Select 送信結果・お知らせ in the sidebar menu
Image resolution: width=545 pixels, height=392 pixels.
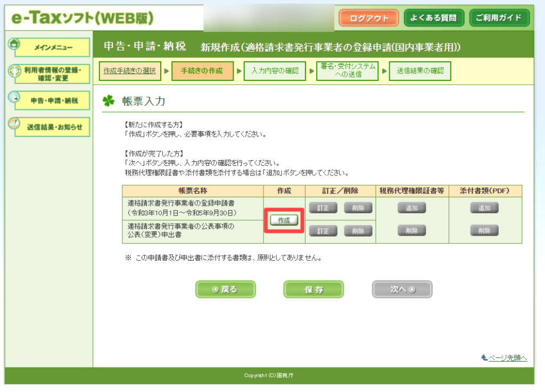[x=53, y=127]
